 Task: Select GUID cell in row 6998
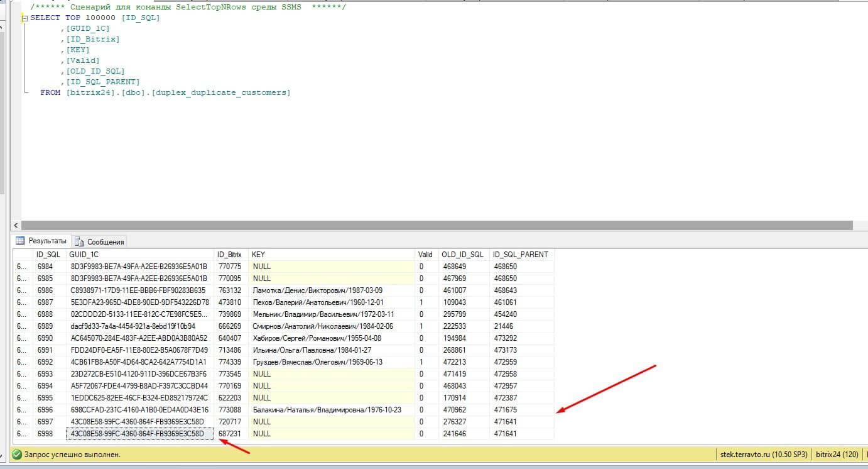[139, 434]
